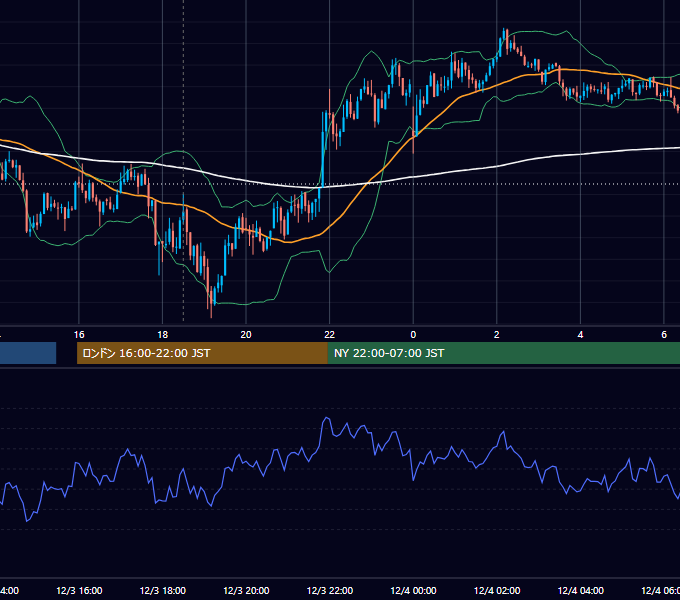Click the lowest candlestick wick before 20:00
This screenshot has height=600, width=680.
point(211,301)
